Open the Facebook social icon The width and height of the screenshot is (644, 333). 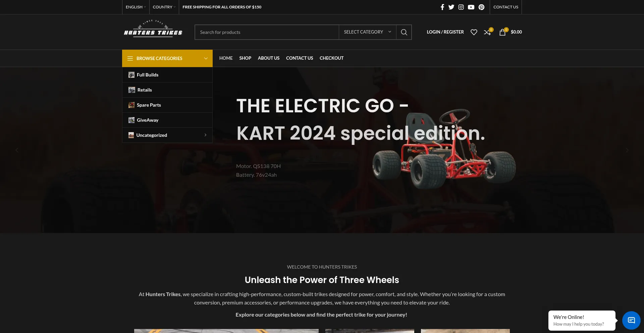pyautogui.click(x=442, y=7)
